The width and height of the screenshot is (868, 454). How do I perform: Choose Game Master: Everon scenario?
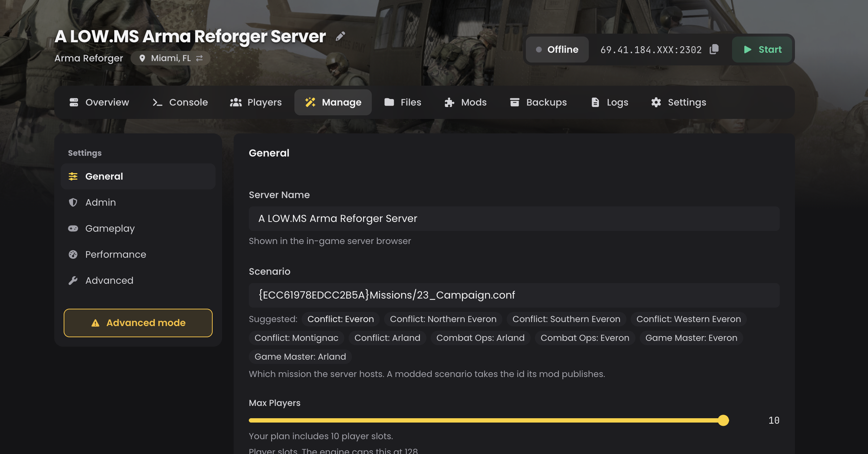tap(691, 338)
